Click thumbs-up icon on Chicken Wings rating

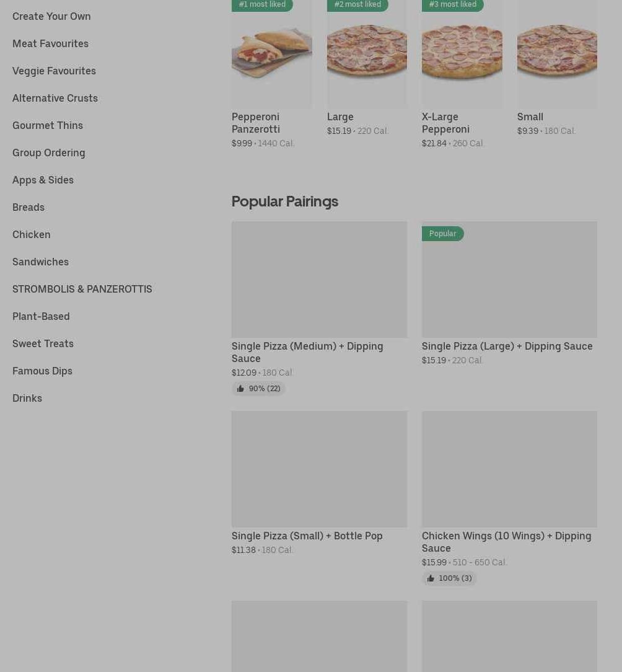pyautogui.click(x=431, y=578)
